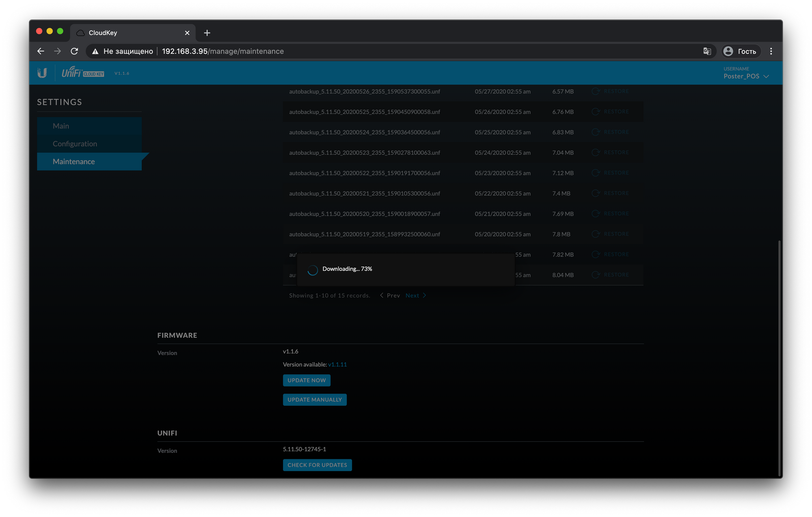Open a new browser tab
Screen dimensions: 812x517
207,33
